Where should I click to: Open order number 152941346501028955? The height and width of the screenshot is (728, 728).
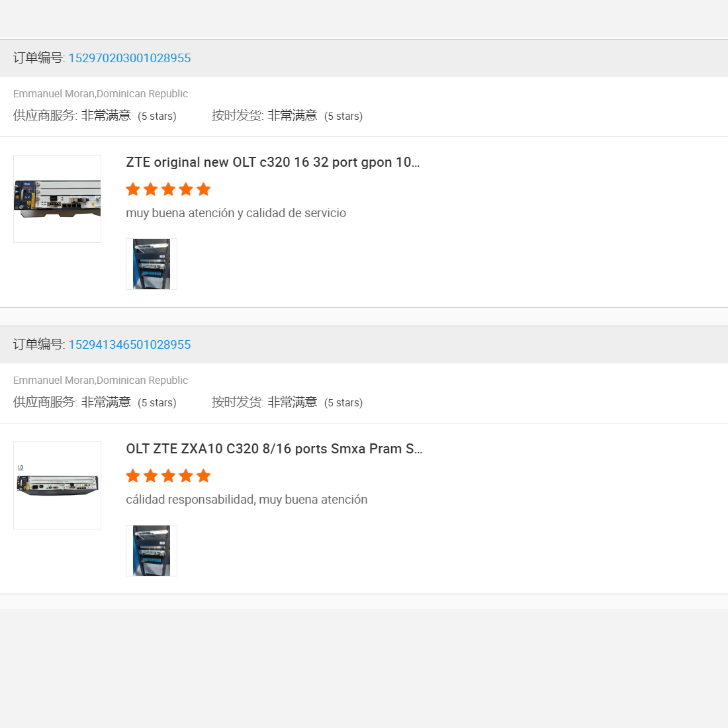point(129,345)
